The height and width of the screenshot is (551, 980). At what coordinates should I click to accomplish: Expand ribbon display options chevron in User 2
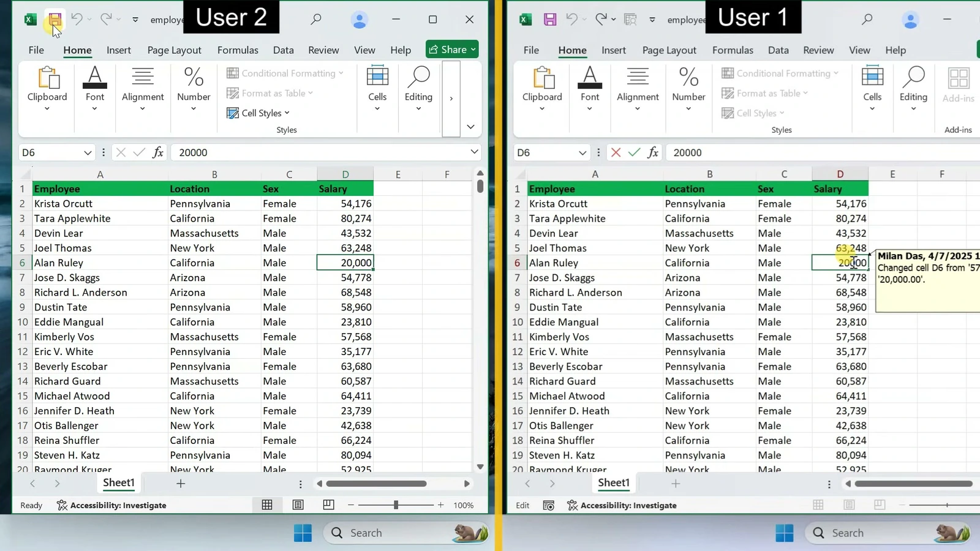pos(470,127)
